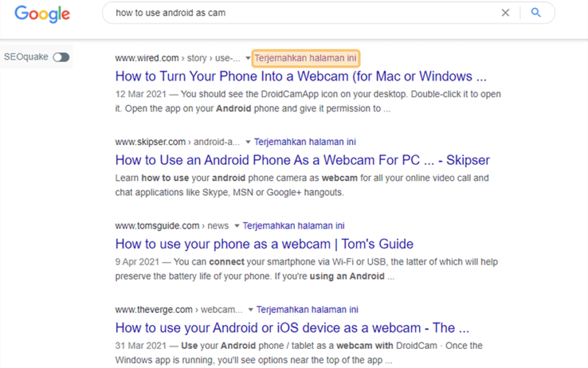The image size is (588, 368).
Task: Click the blue magnifier search icon
Action: point(536,13)
